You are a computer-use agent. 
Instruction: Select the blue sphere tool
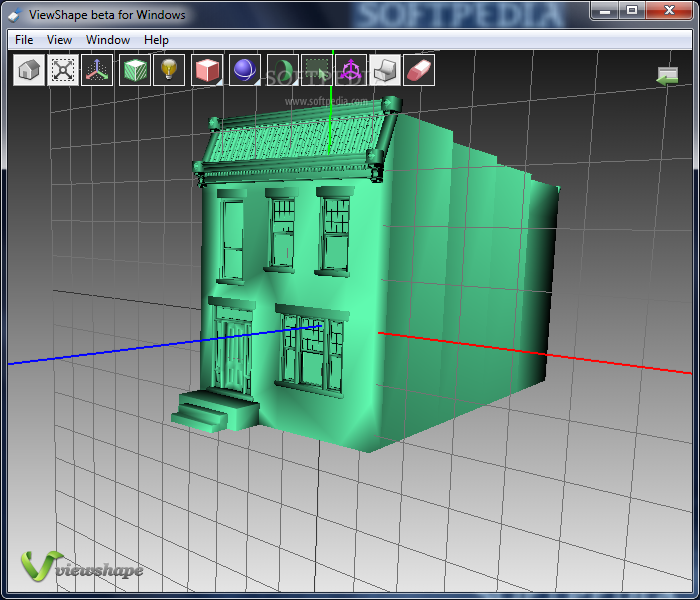(x=245, y=70)
